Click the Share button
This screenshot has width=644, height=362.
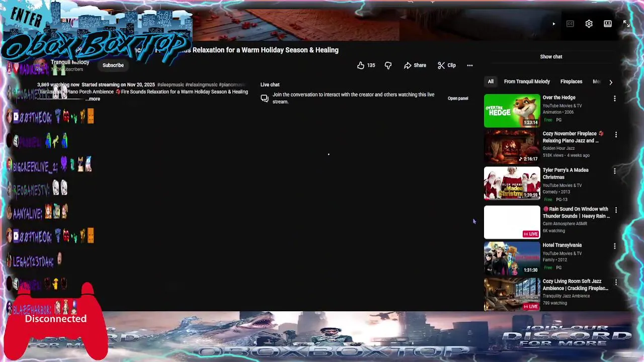[x=415, y=65]
